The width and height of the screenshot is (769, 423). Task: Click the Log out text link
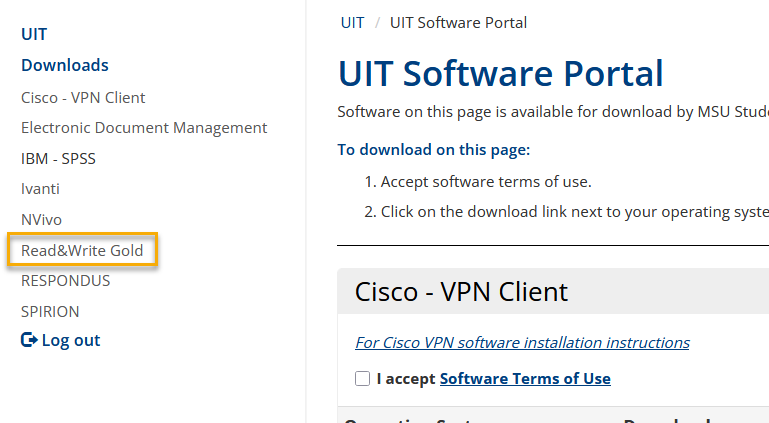point(71,340)
